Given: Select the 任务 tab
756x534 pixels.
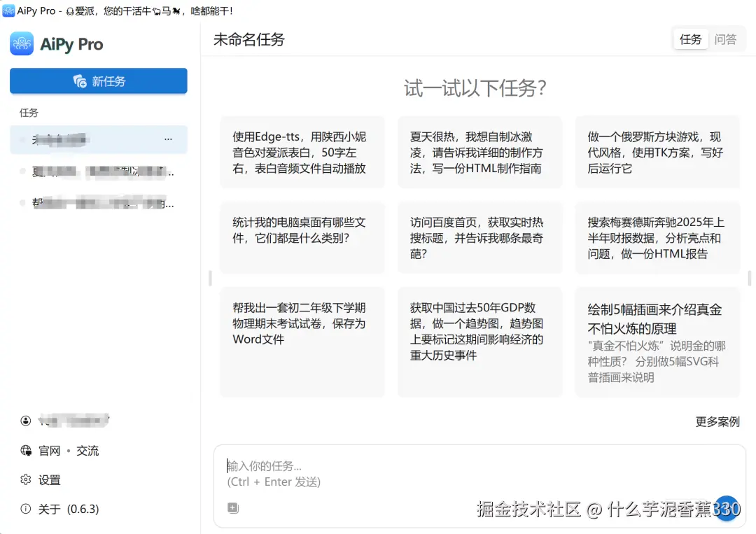Looking at the screenshot, I should (690, 39).
